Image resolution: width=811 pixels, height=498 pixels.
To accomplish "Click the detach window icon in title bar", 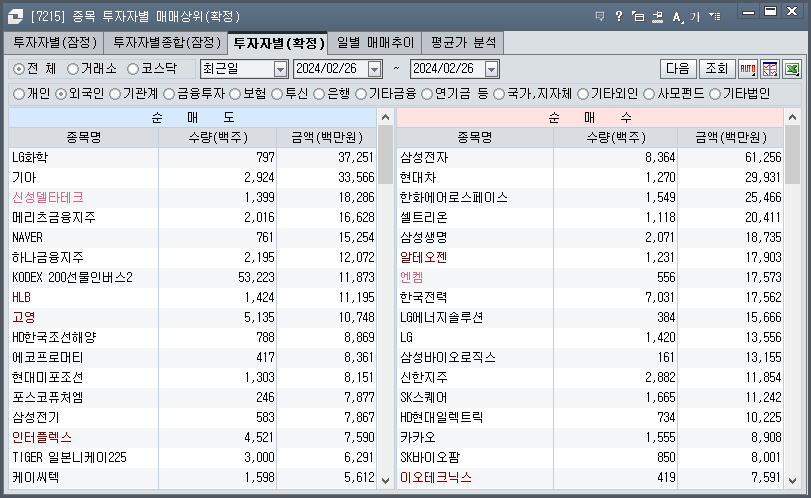I will click(x=638, y=17).
